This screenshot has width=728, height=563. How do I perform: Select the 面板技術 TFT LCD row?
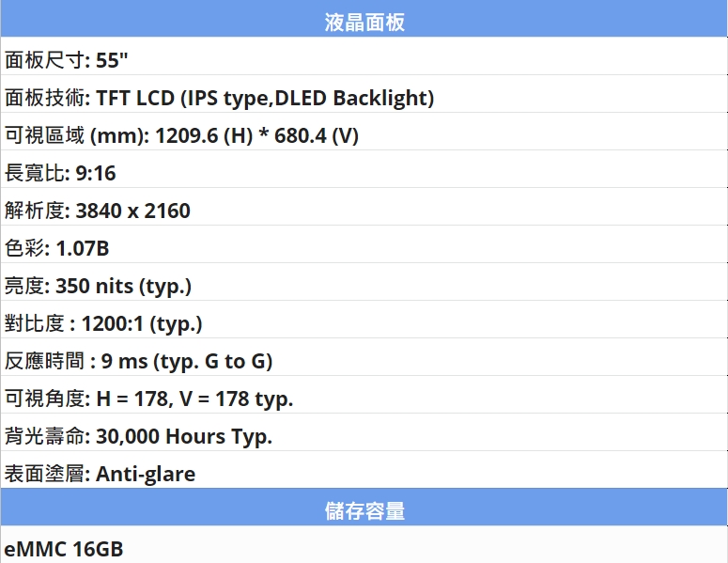point(364,94)
